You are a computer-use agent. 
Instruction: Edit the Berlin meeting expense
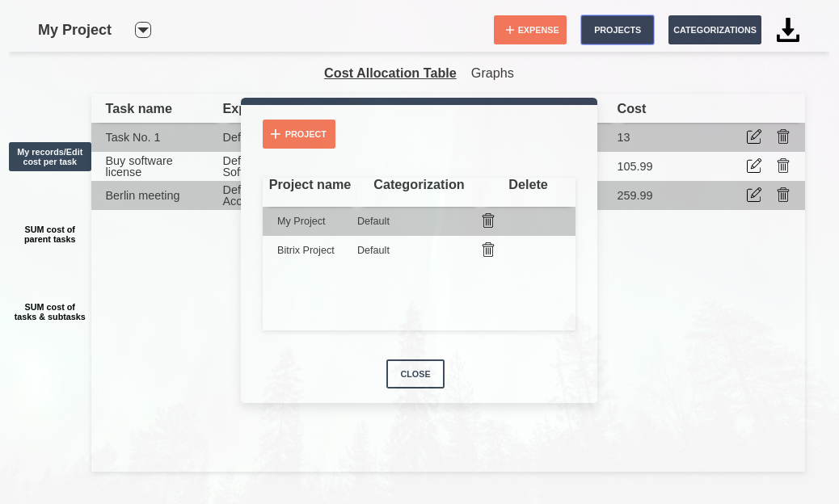[754, 195]
